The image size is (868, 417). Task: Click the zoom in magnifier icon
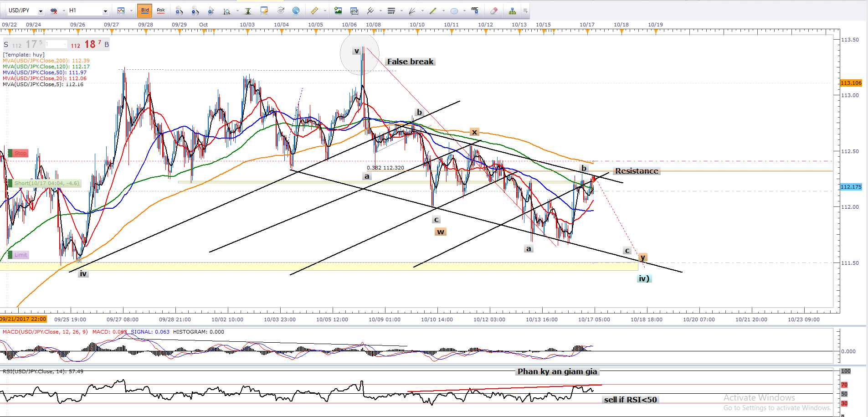coord(179,10)
